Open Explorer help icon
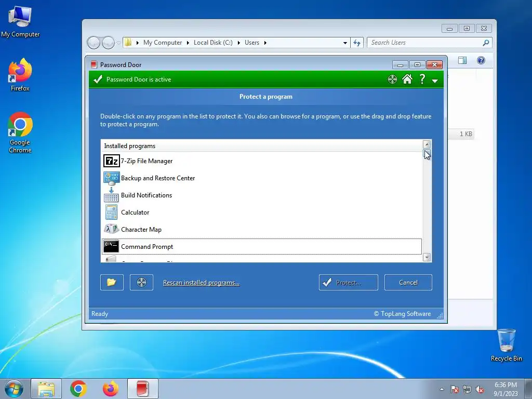The height and width of the screenshot is (399, 532). 481,60
